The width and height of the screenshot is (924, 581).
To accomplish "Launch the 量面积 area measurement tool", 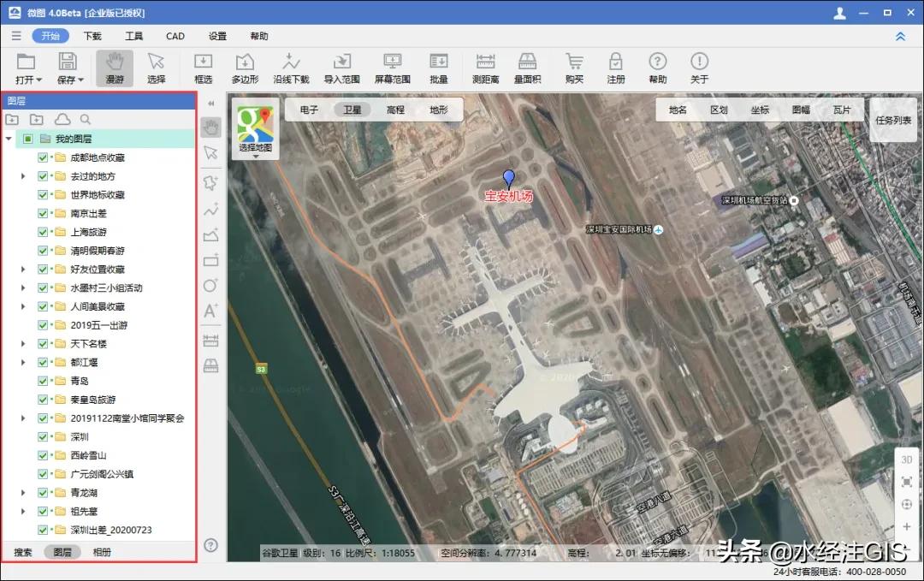I will pos(527,68).
